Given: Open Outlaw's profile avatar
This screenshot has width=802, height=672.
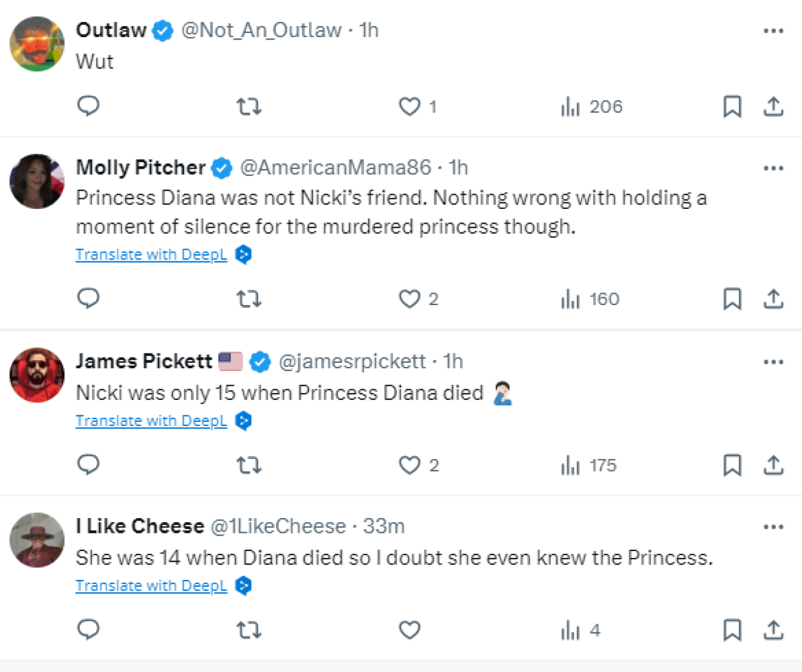Looking at the screenshot, I should [37, 44].
